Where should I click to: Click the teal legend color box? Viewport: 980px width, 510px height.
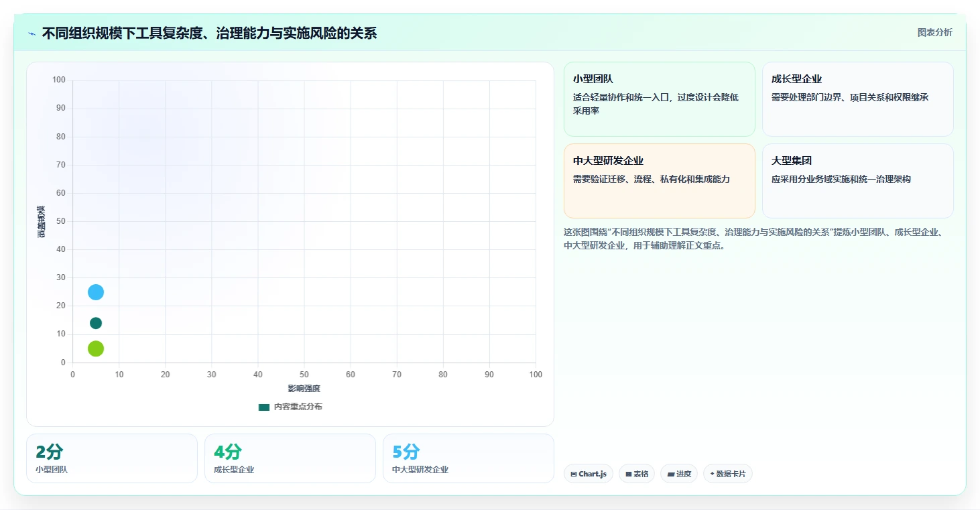point(264,407)
